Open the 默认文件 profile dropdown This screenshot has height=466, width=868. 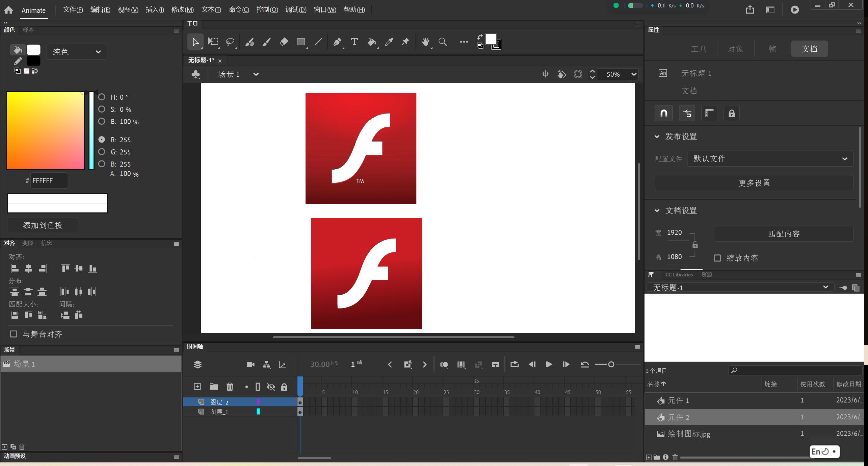coord(770,159)
